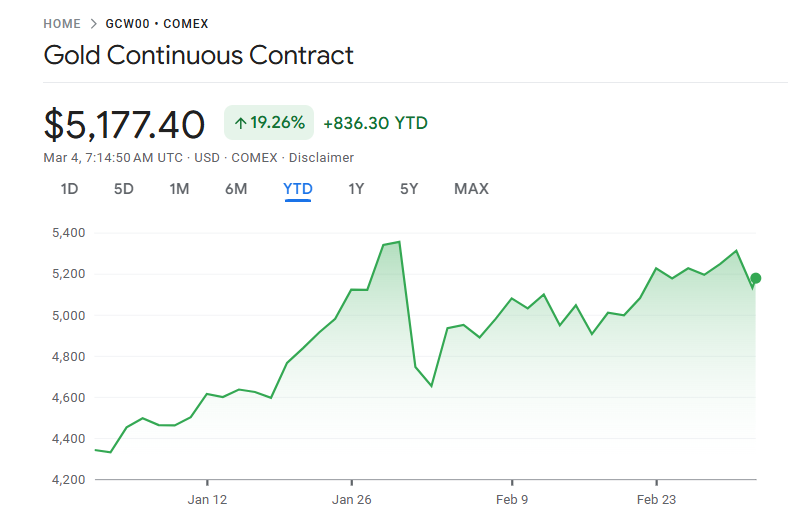Go to the HOME breadcrumb link

62,23
